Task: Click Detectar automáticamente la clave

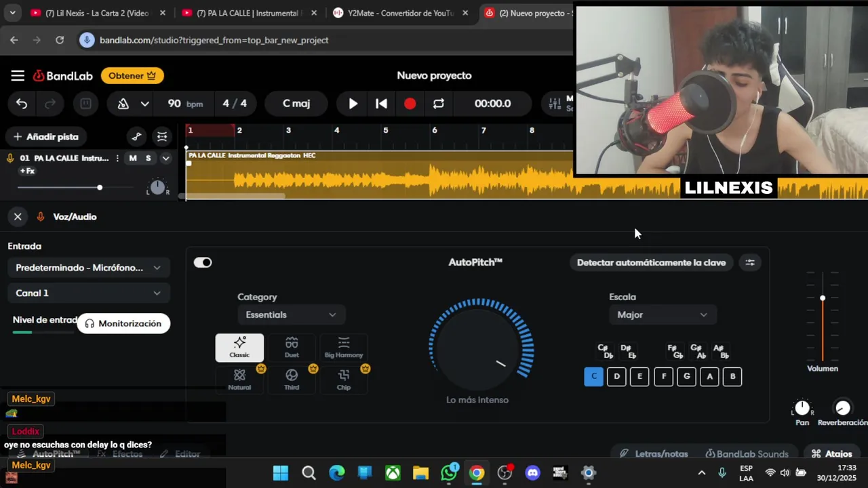Action: [x=651, y=262]
